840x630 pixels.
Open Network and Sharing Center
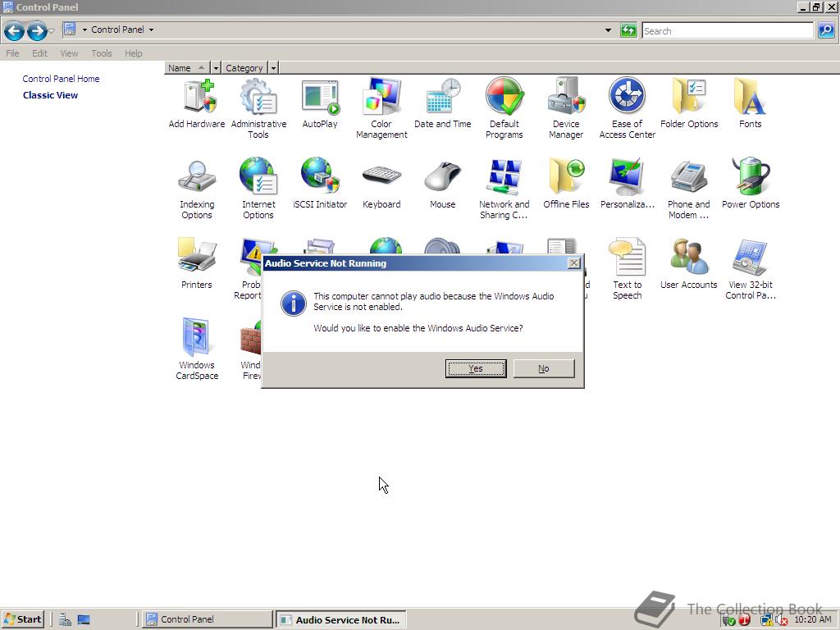coord(504,189)
